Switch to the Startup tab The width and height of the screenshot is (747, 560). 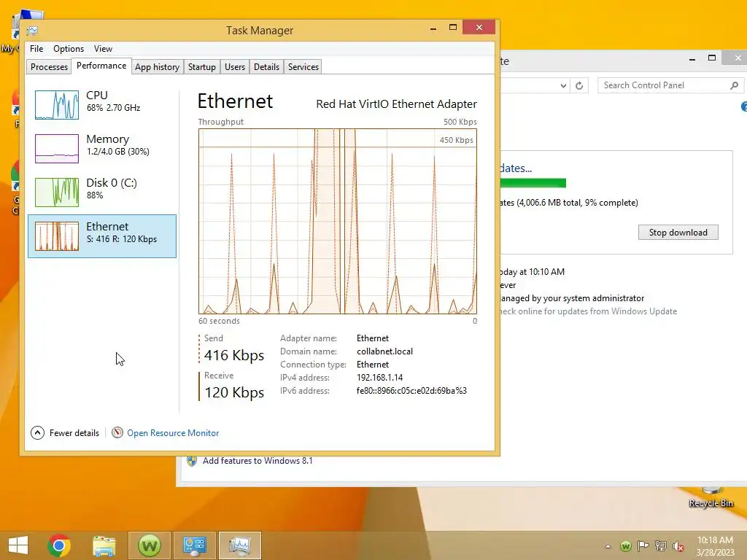pyautogui.click(x=201, y=66)
